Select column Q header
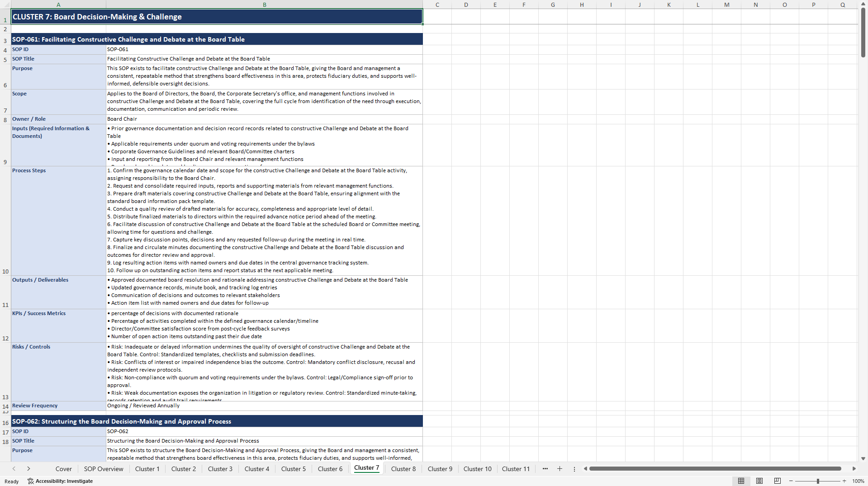 [x=843, y=5]
